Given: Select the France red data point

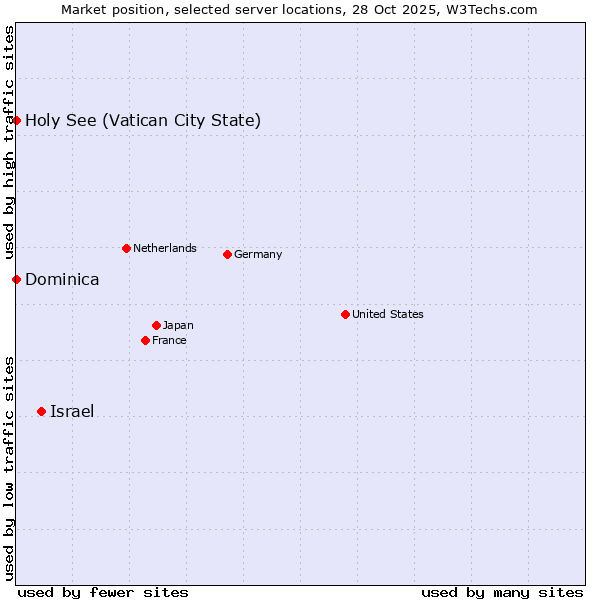Looking at the screenshot, I should click(x=146, y=340).
